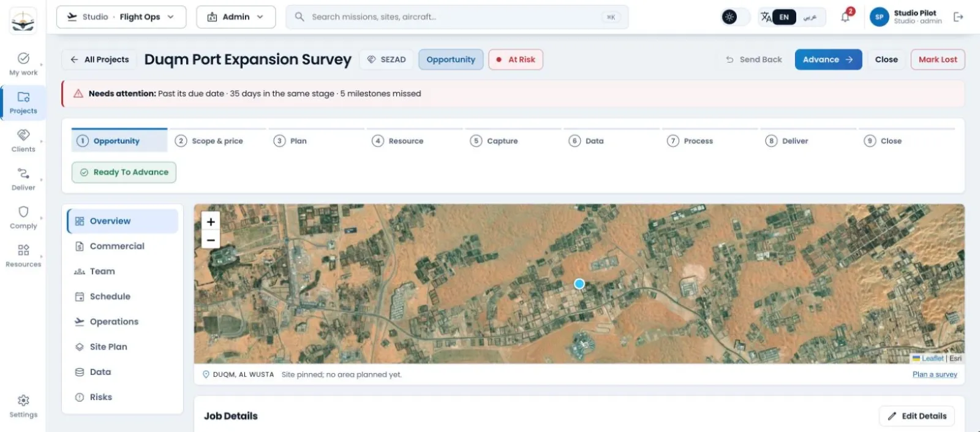The width and height of the screenshot is (980, 432).
Task: Open My work in the sidebar
Action: (23, 64)
